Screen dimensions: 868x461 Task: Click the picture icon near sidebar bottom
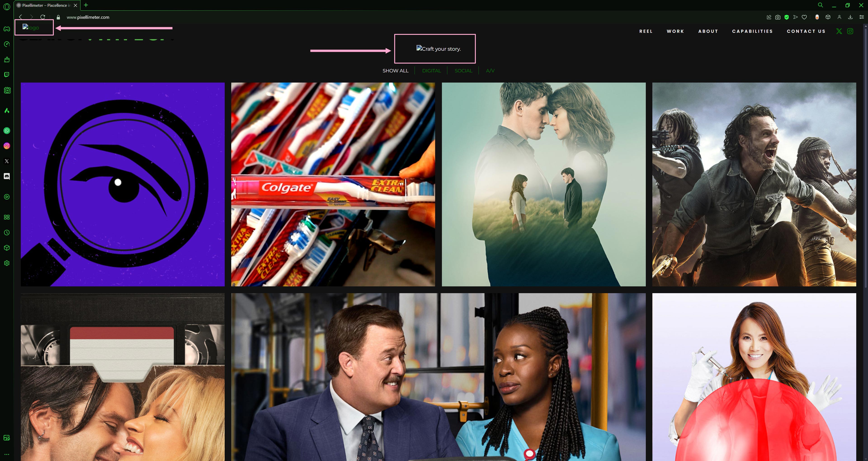(x=7, y=438)
